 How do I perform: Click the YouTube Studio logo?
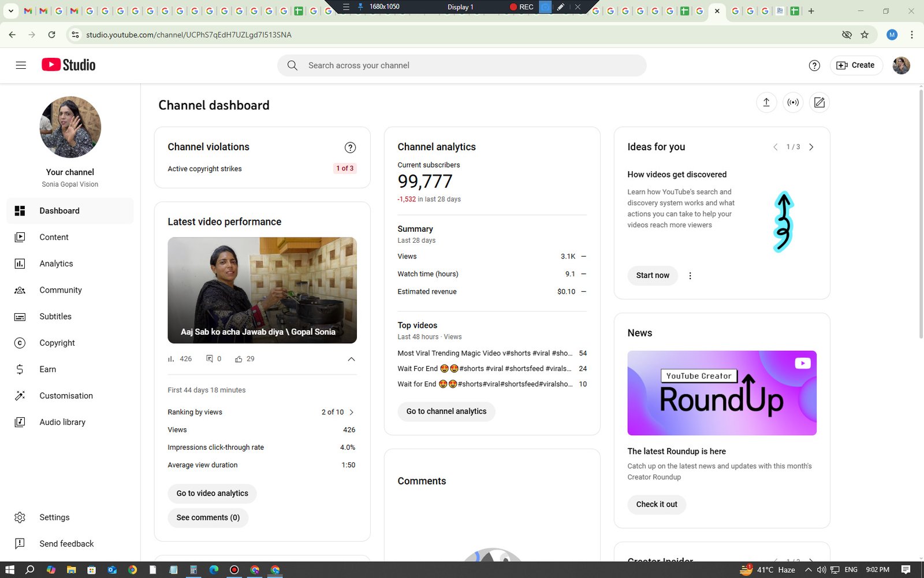pos(68,65)
